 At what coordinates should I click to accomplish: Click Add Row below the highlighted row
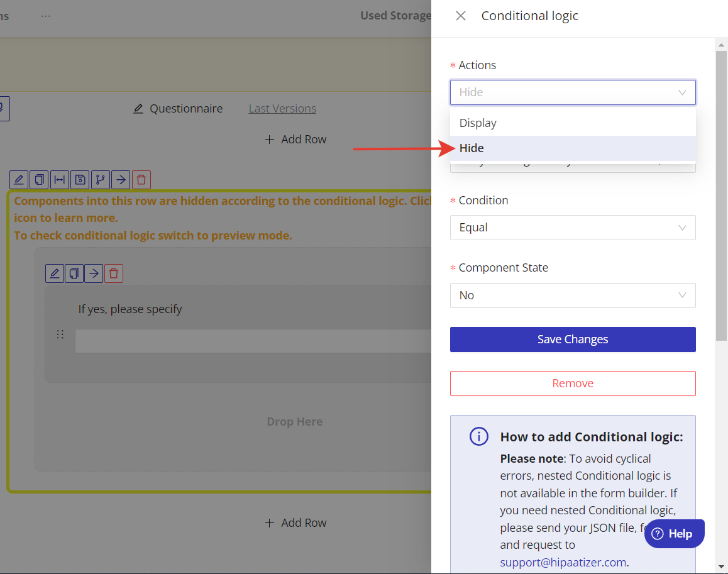click(295, 523)
